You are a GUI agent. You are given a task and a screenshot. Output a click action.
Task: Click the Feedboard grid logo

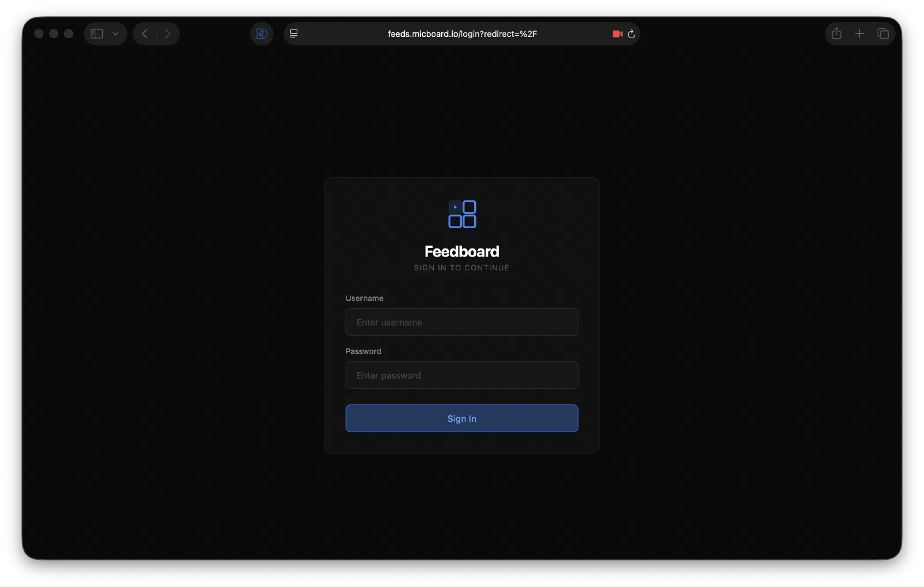tap(462, 214)
